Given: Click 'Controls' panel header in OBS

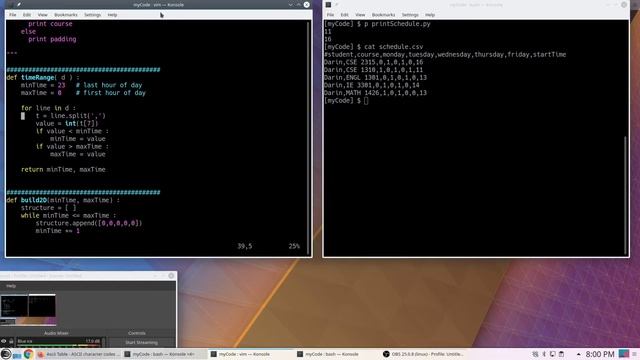Looking at the screenshot, I should (x=137, y=333).
